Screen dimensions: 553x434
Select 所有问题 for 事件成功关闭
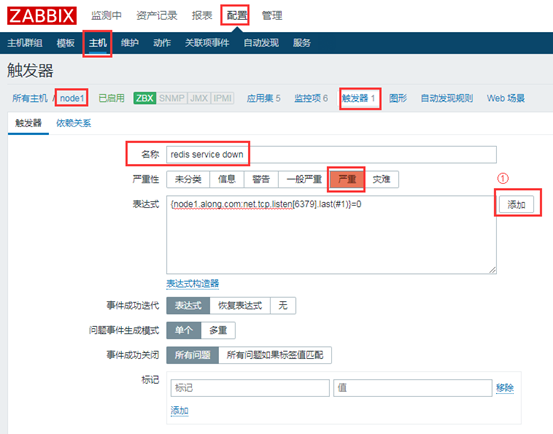coord(193,355)
